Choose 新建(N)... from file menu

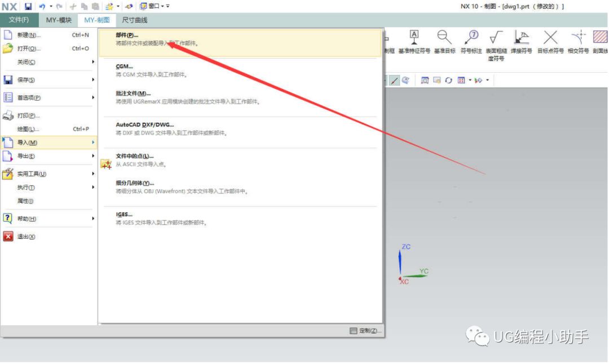pos(48,35)
